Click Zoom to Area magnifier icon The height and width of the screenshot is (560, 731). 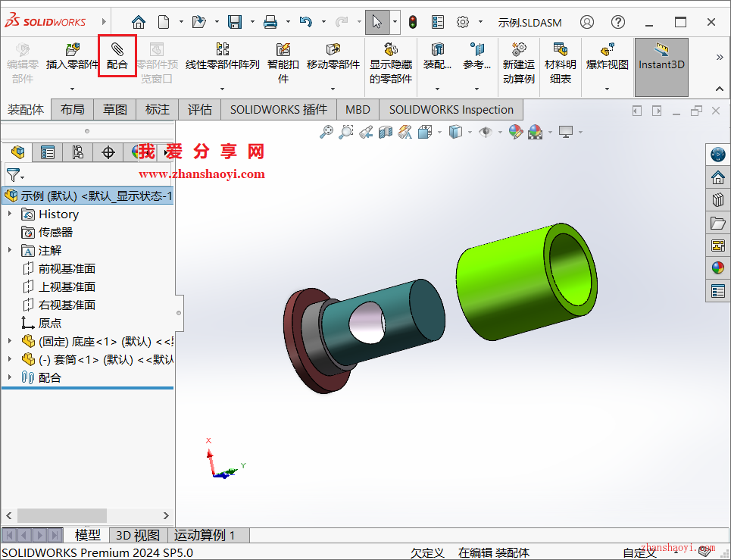click(346, 133)
